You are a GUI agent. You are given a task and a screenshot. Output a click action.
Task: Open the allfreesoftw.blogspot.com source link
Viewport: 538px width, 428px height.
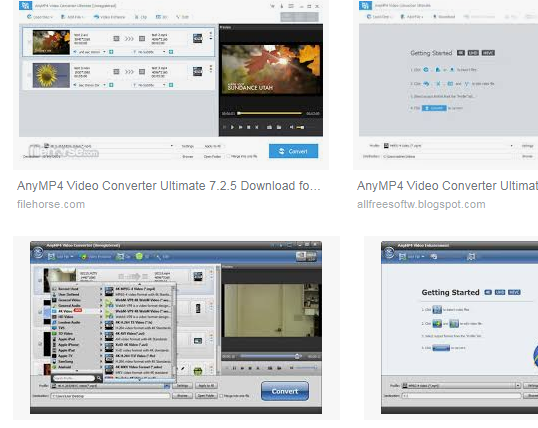(421, 204)
